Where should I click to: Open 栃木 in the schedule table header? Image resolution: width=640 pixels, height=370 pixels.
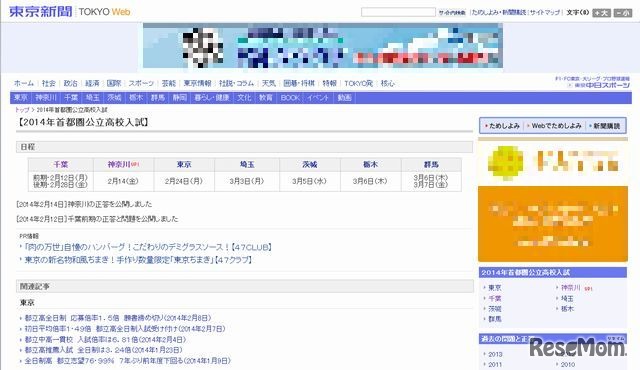click(x=371, y=164)
